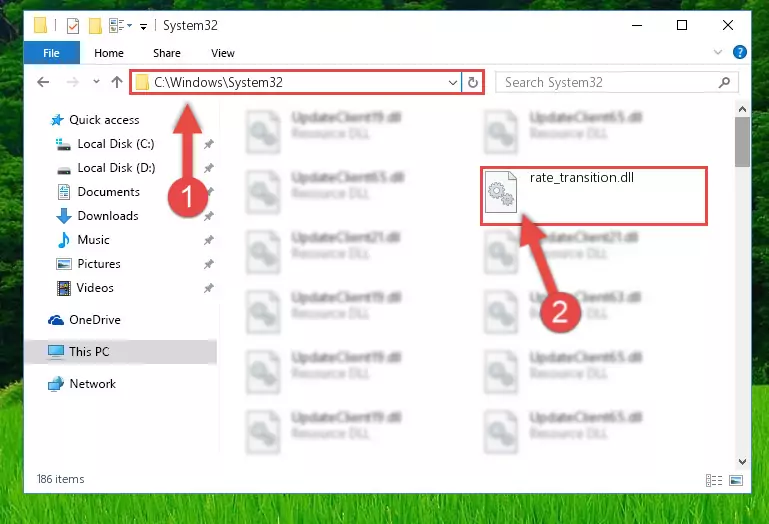The width and height of the screenshot is (769, 524).
Task: Click the vertical scrollbar thumb
Action: click(x=742, y=142)
